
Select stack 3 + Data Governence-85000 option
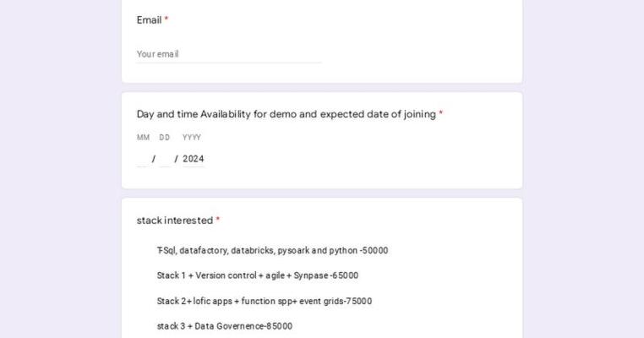[224, 326]
